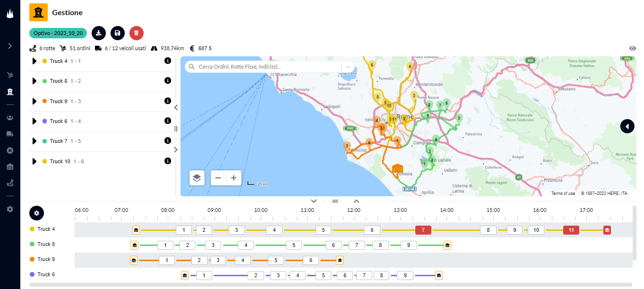
Task: Save the plan with the save button
Action: coord(117,33)
